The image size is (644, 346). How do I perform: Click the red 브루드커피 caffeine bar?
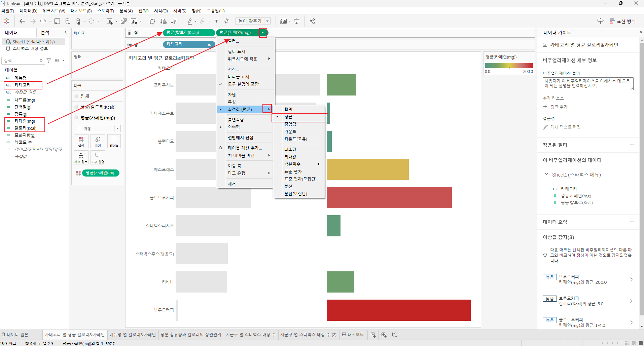[399, 310]
